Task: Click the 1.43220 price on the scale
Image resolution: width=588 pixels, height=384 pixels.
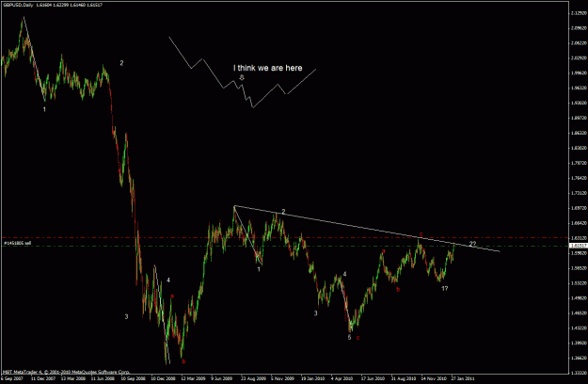Action: 580,328
